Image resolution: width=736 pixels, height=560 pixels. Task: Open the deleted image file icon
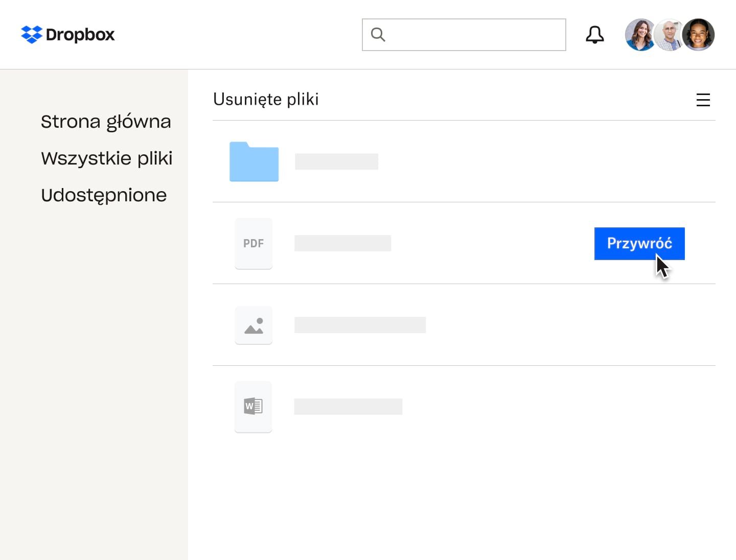click(254, 325)
